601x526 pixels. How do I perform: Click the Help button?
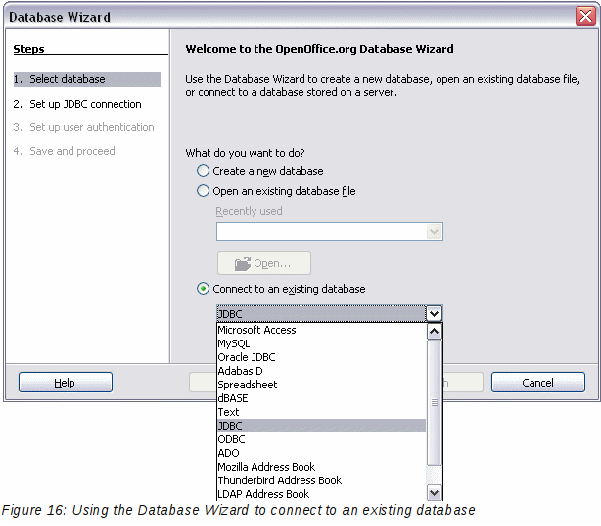coord(66,382)
